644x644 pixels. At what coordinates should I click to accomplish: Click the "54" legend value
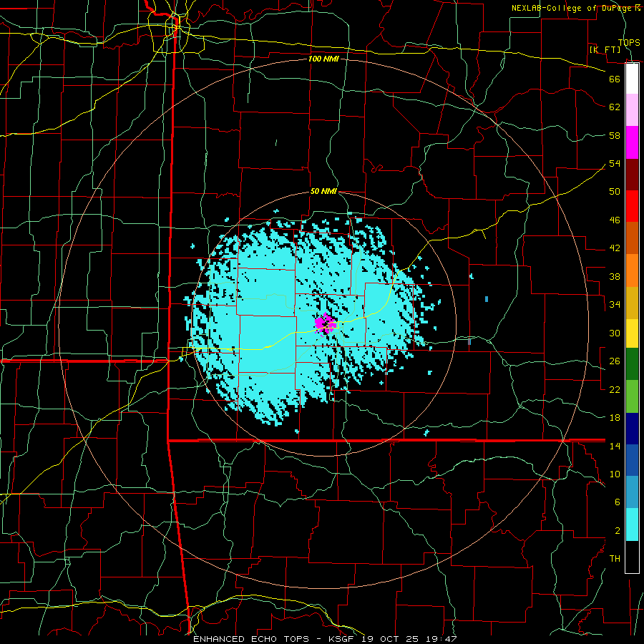tap(615, 163)
